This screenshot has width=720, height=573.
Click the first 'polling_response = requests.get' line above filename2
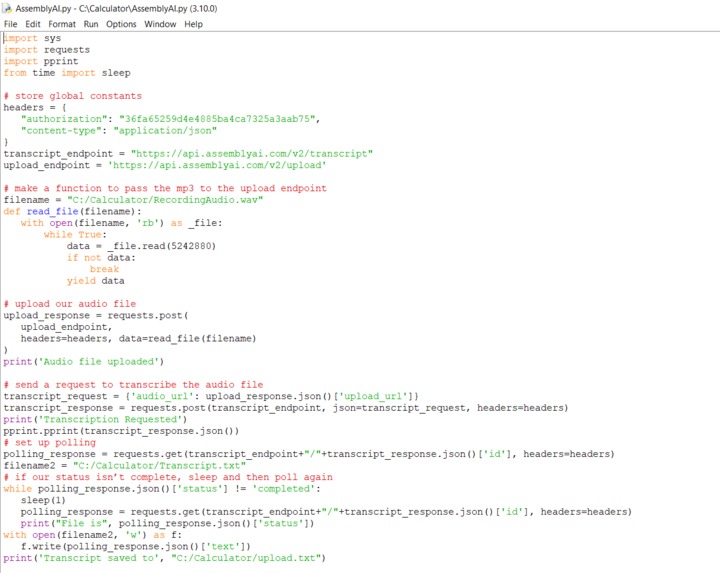pos(309,454)
